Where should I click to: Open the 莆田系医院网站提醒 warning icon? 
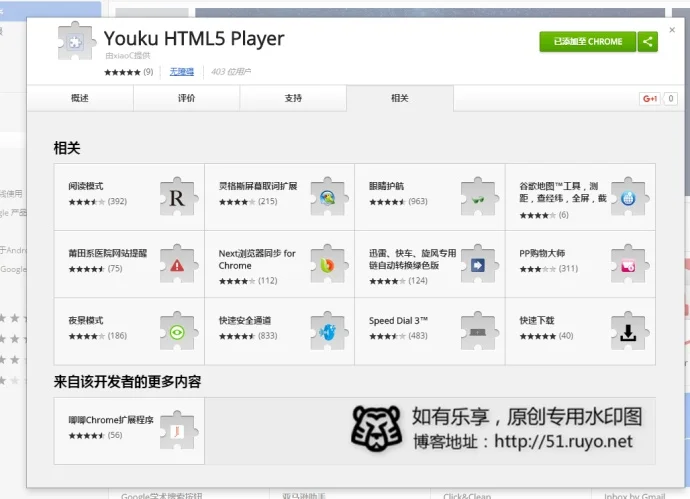tap(177, 264)
